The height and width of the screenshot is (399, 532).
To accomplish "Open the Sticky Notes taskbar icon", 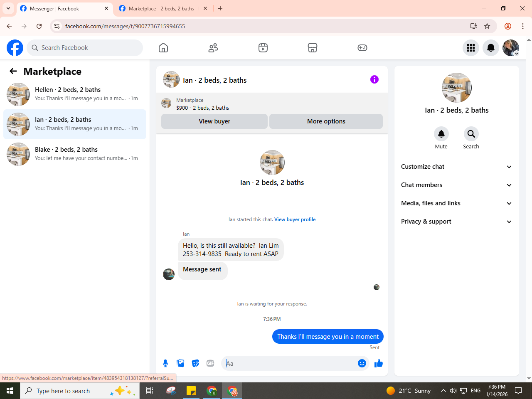I will [191, 391].
